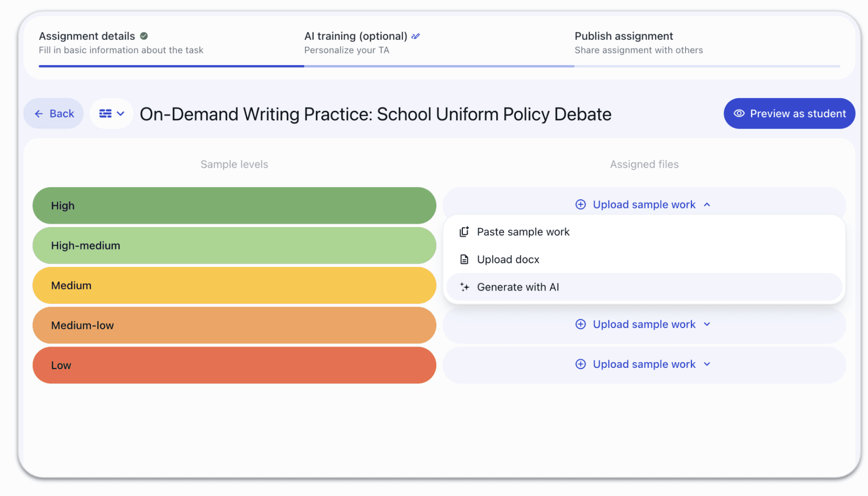The width and height of the screenshot is (868, 496).
Task: Select the yellow Medium sample level bar
Action: [x=234, y=286]
